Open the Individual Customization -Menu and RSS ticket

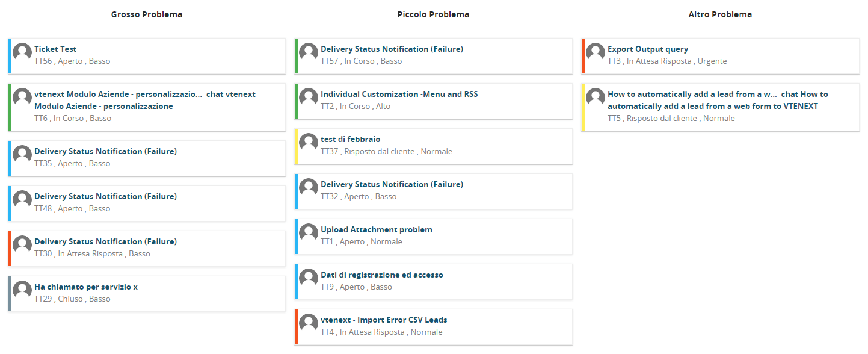pos(399,95)
